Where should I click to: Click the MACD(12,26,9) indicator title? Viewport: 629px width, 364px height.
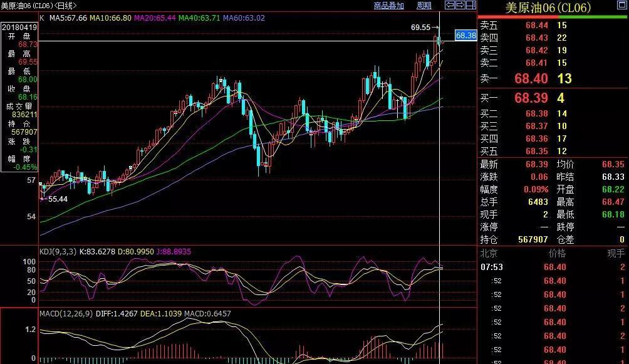click(66, 313)
